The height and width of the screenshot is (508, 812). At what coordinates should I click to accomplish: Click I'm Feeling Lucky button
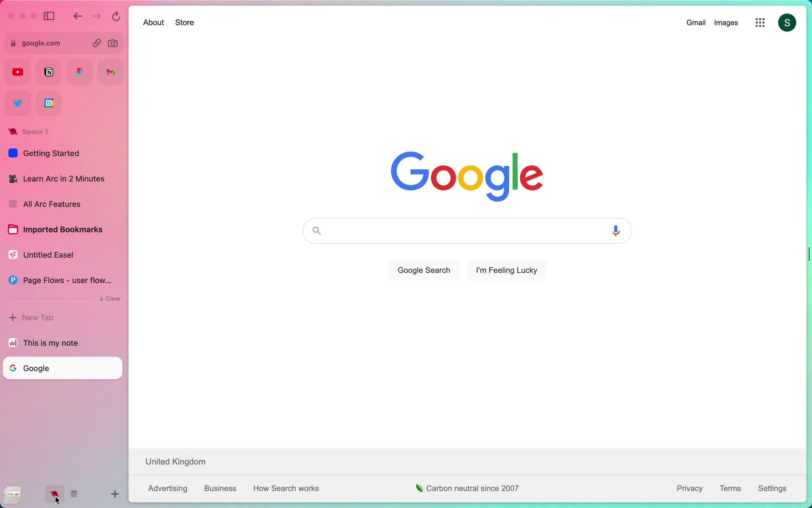click(507, 270)
